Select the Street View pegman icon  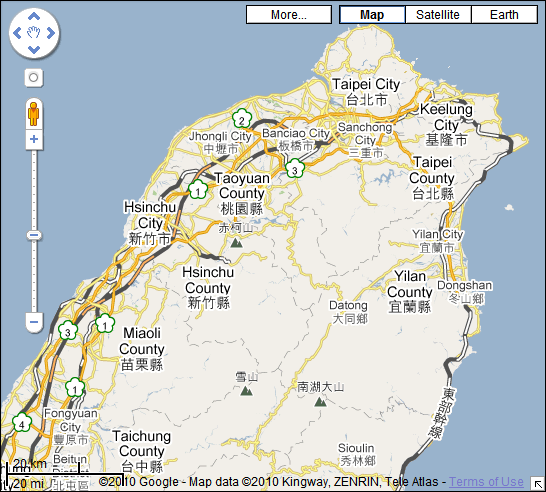pos(34,114)
